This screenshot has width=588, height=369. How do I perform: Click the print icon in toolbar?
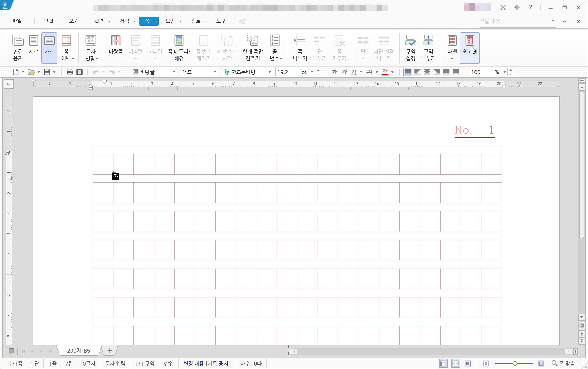(x=70, y=72)
